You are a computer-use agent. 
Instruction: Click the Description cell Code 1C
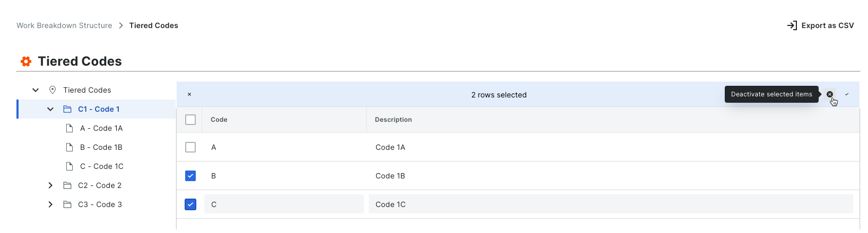(390, 204)
